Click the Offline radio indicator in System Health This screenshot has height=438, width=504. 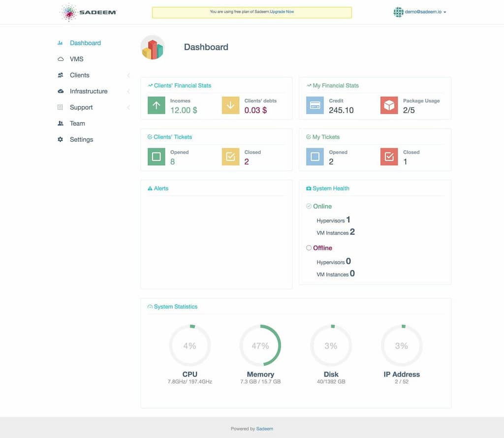pos(309,248)
